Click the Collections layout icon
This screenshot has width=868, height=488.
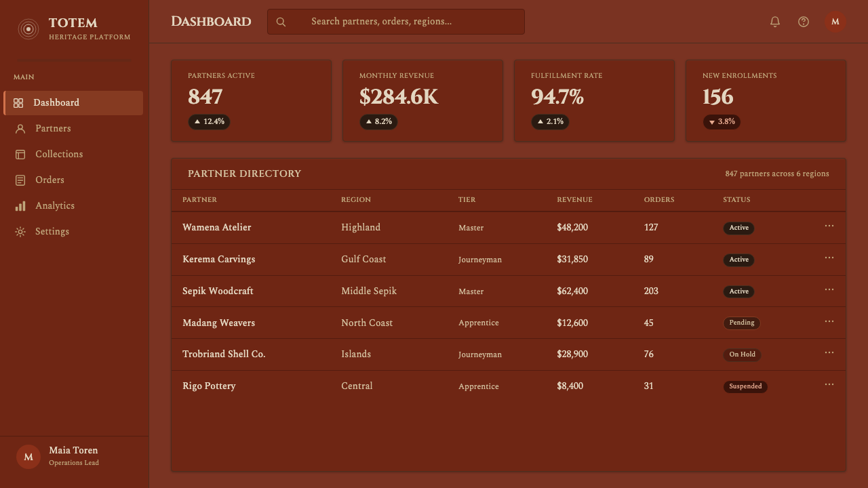20,155
